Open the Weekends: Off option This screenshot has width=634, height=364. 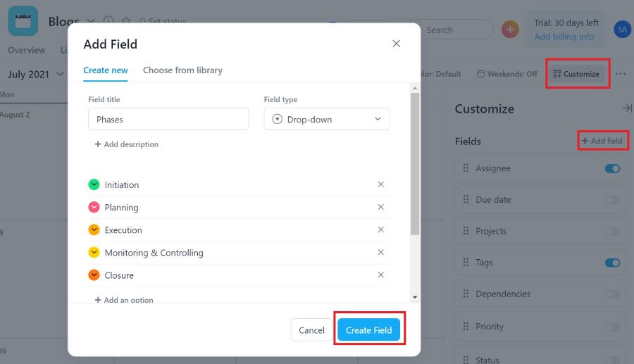507,74
